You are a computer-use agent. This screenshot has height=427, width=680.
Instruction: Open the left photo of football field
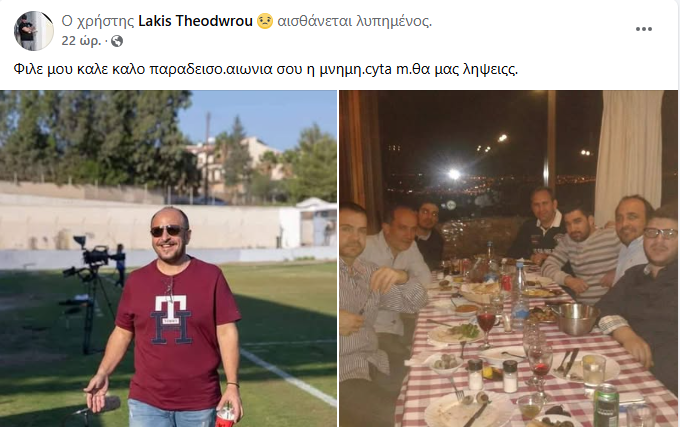(x=168, y=258)
